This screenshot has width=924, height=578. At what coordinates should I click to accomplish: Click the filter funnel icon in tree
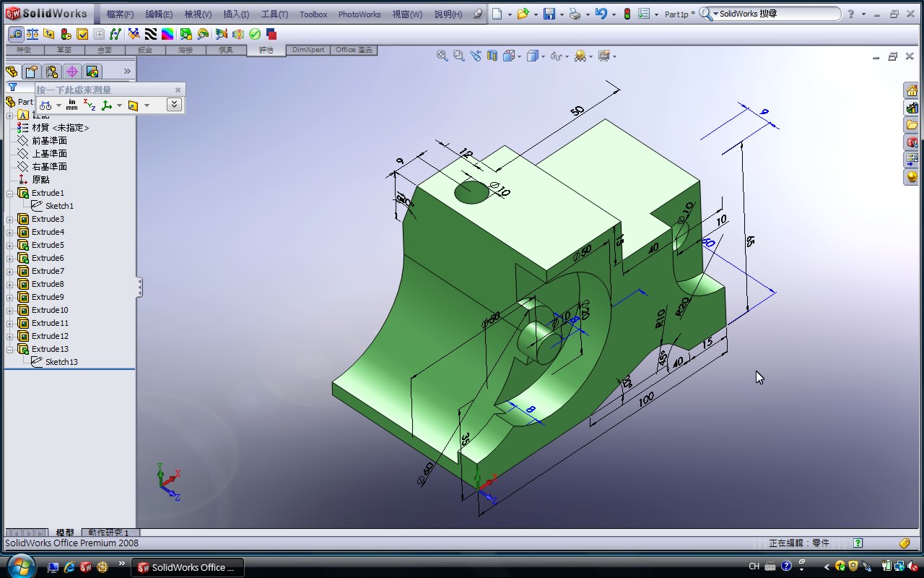click(12, 87)
